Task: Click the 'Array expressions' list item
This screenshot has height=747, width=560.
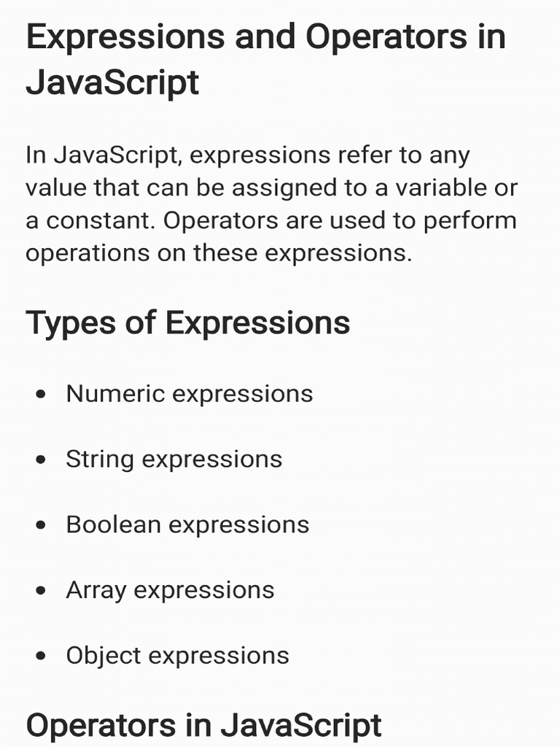Action: [x=170, y=591]
